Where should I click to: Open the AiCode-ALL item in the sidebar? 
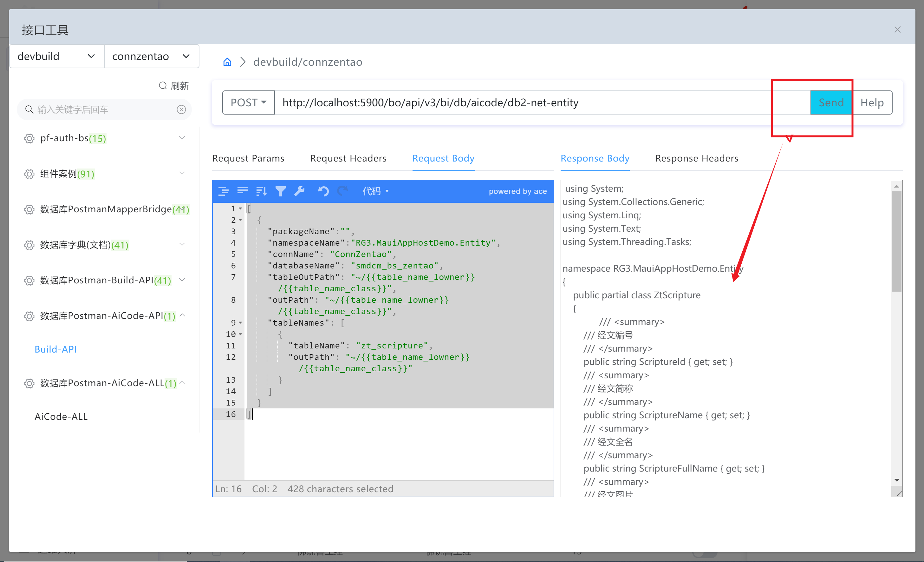pos(61,417)
